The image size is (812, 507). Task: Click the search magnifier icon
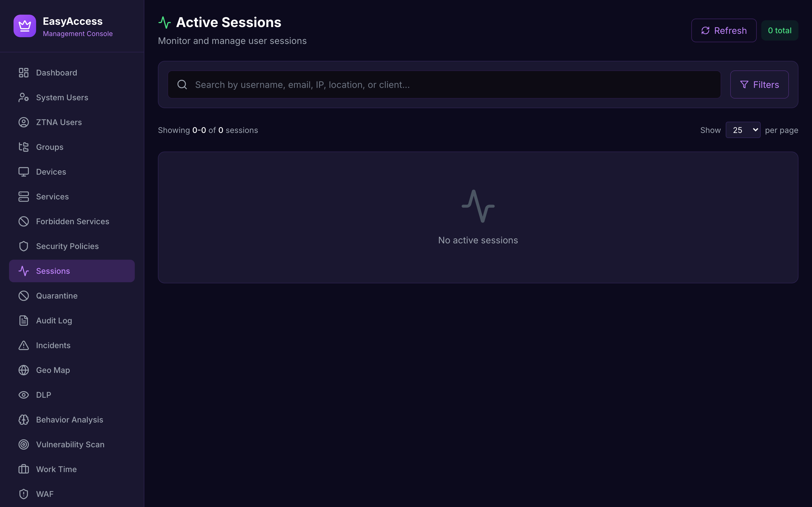[182, 84]
